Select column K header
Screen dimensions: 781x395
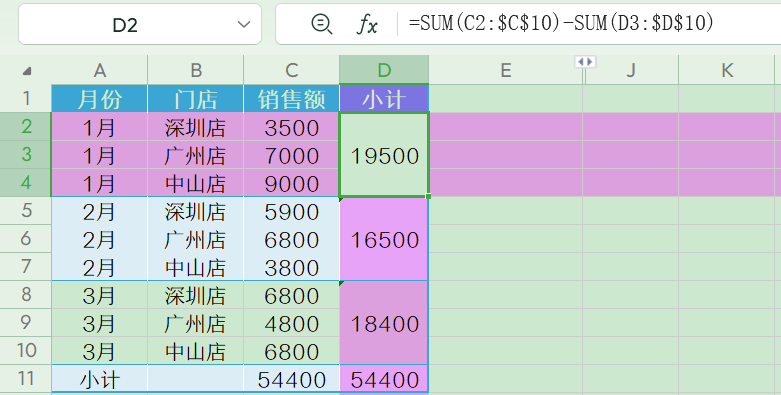pos(727,70)
